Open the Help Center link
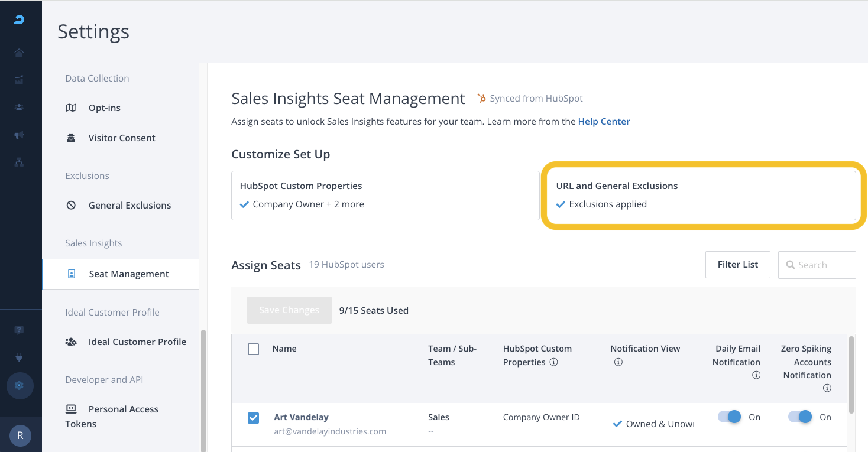Image resolution: width=868 pixels, height=452 pixels. click(x=604, y=122)
